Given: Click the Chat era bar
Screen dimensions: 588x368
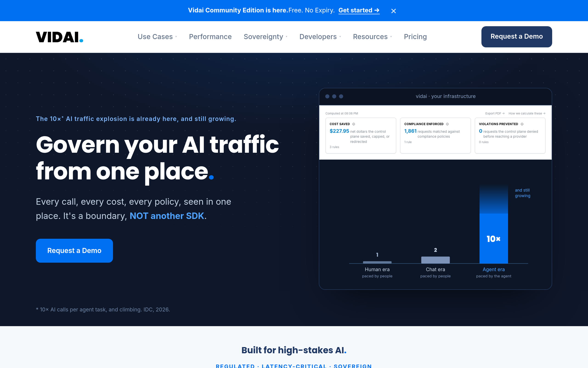Looking at the screenshot, I should (x=435, y=260).
